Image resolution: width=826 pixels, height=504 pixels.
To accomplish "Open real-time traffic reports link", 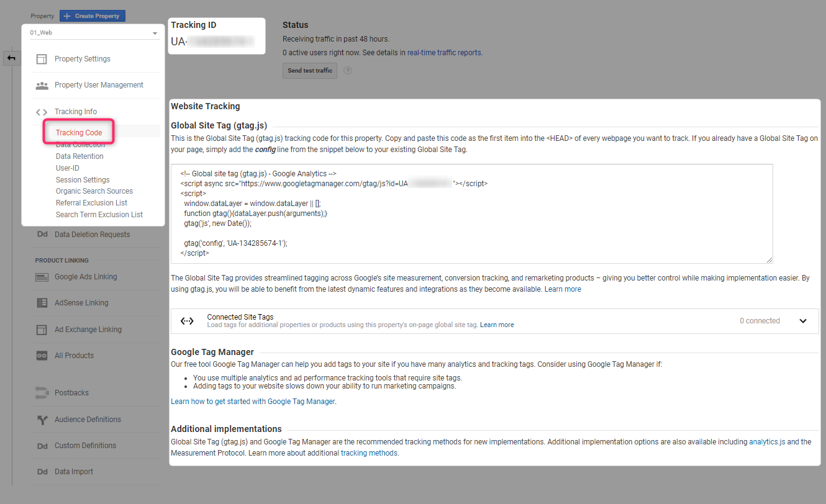I will click(444, 53).
